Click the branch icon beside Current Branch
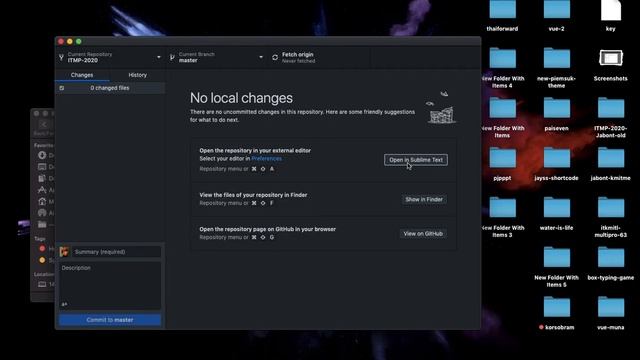The image size is (640, 360). click(x=172, y=58)
